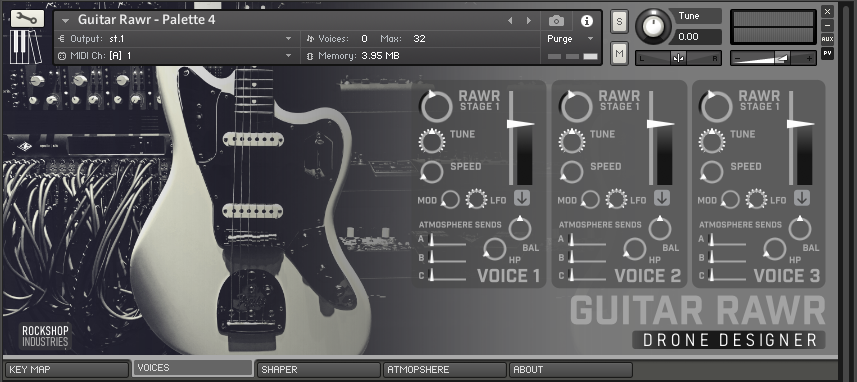
Task: Go to the previous instrument preset arrow
Action: point(510,21)
